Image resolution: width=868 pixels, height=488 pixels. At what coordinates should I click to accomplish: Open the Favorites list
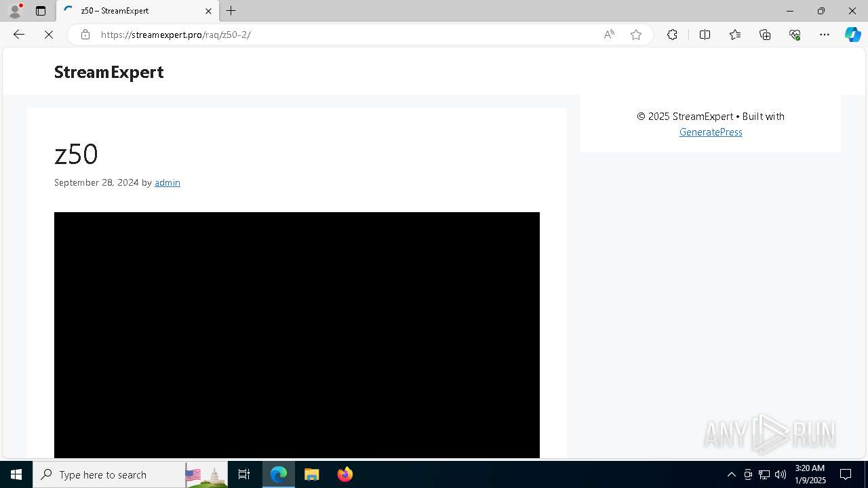(x=735, y=35)
